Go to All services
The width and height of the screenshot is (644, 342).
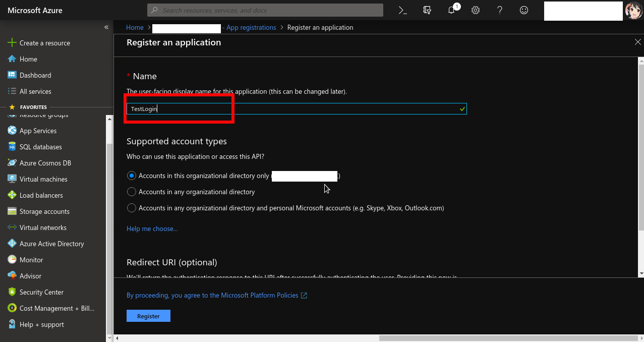click(36, 91)
